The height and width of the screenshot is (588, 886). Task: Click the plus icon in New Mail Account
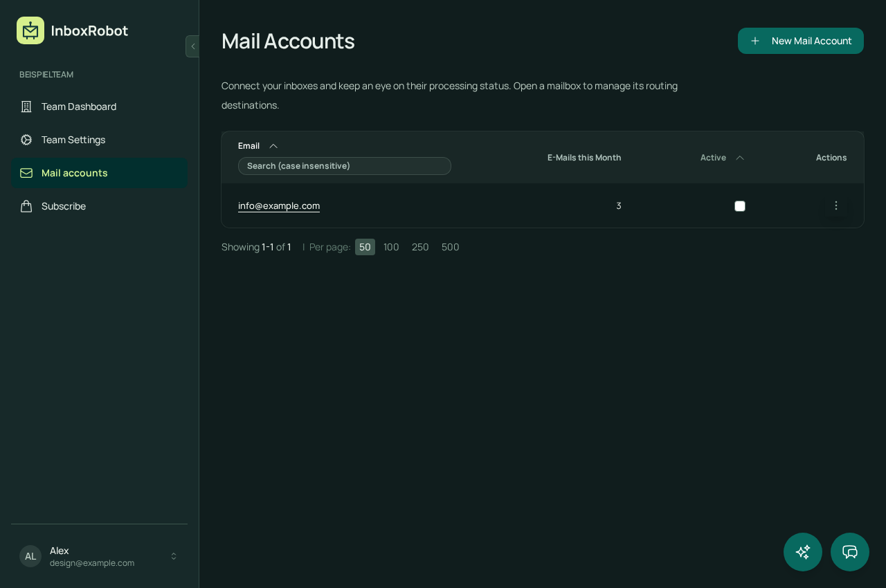click(x=755, y=41)
